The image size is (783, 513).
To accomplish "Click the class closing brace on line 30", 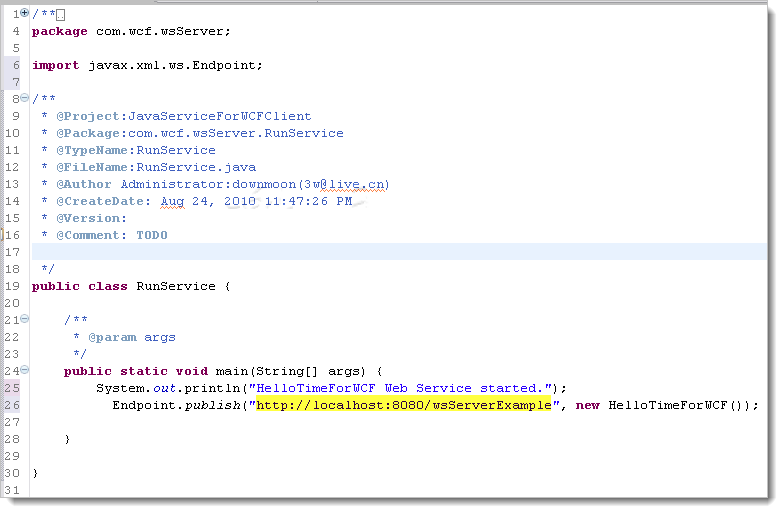I will tap(35, 473).
